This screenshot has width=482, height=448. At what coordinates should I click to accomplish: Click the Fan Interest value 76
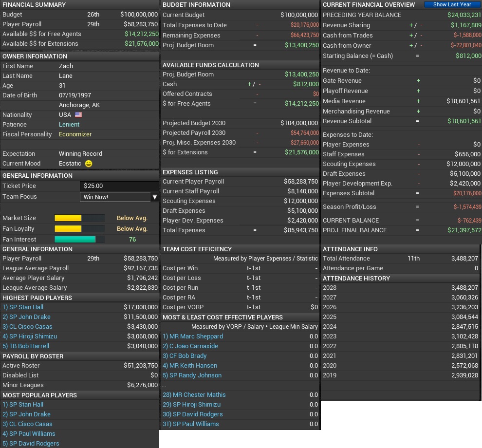pyautogui.click(x=132, y=239)
